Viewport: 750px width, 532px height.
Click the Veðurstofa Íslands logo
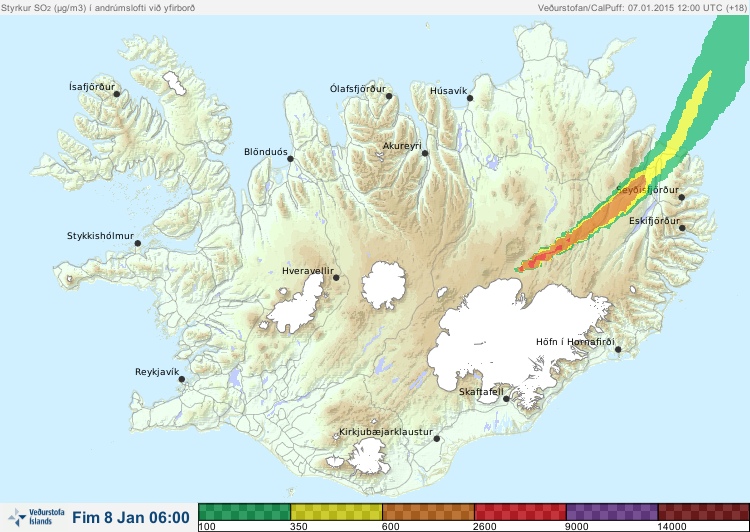(x=36, y=517)
